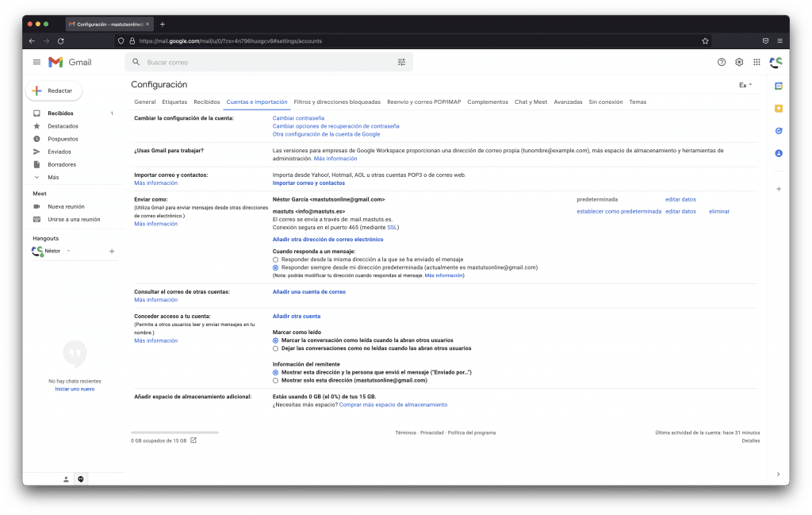Expand the 'Más' section in sidebar
The height and width of the screenshot is (515, 812).
[x=52, y=177]
